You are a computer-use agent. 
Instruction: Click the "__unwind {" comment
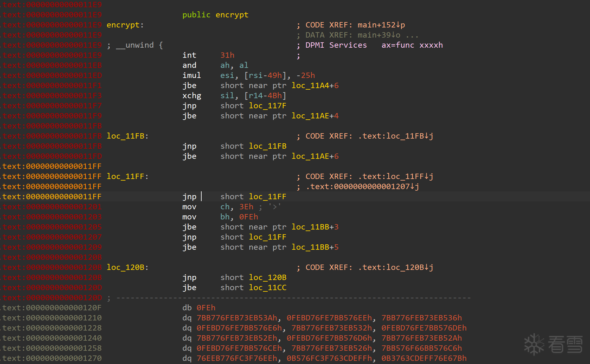[139, 45]
